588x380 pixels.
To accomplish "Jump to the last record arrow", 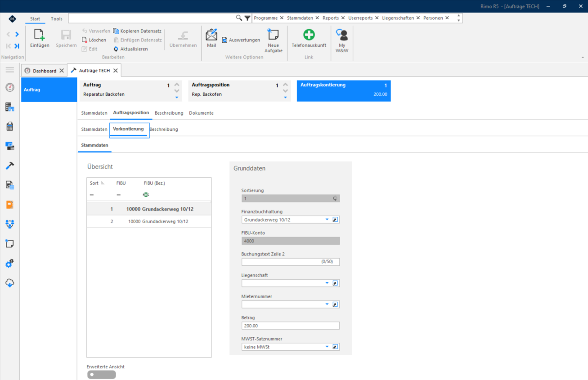I will pos(17,46).
